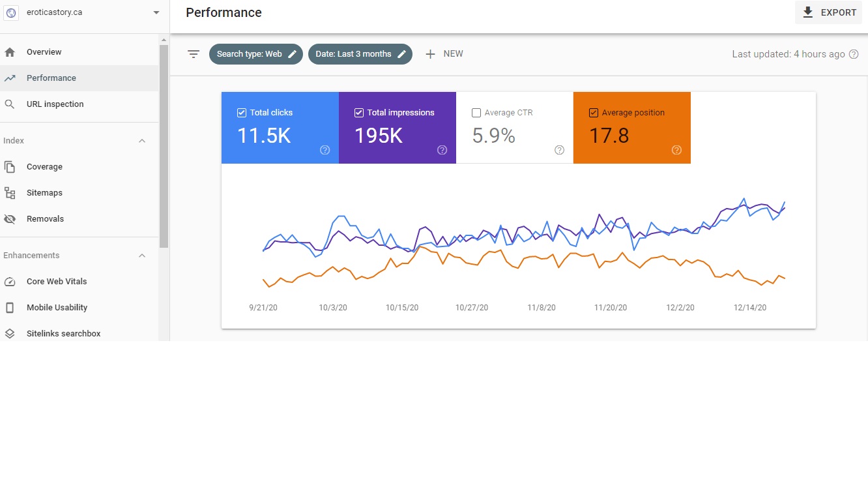Click the scroll-up arrow in the sidebar

click(x=164, y=40)
